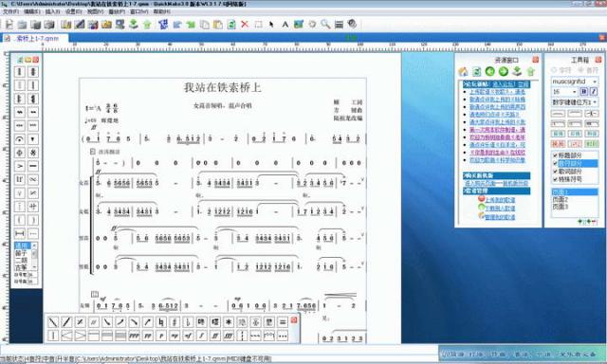Image resolution: width=607 pixels, height=364 pixels.
Task: Open the 文件 menu
Action: [x=10, y=11]
